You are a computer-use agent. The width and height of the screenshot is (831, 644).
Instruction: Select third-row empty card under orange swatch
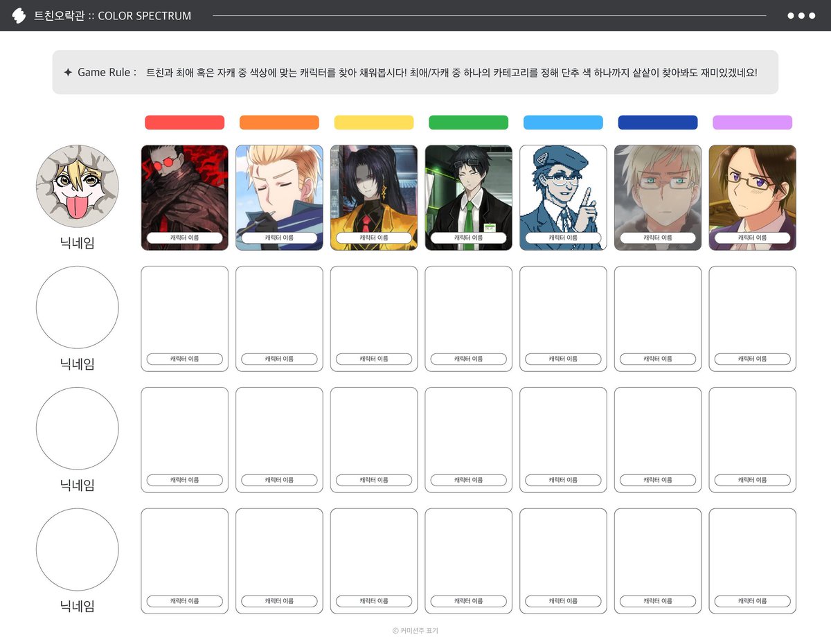click(x=279, y=440)
